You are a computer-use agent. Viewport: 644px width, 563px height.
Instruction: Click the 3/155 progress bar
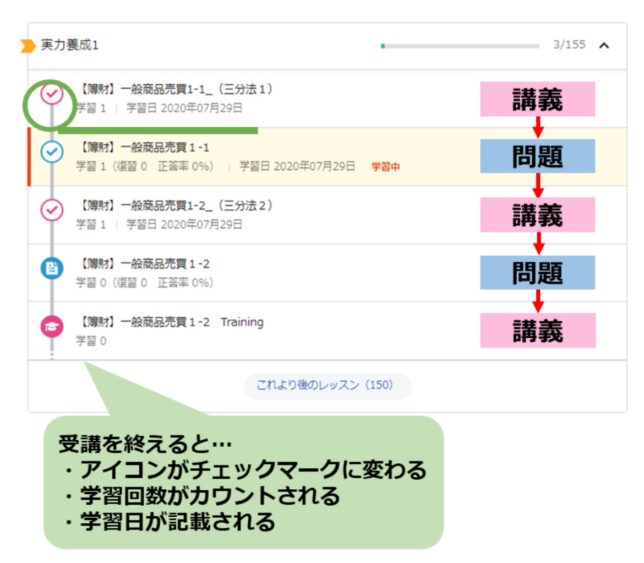460,46
